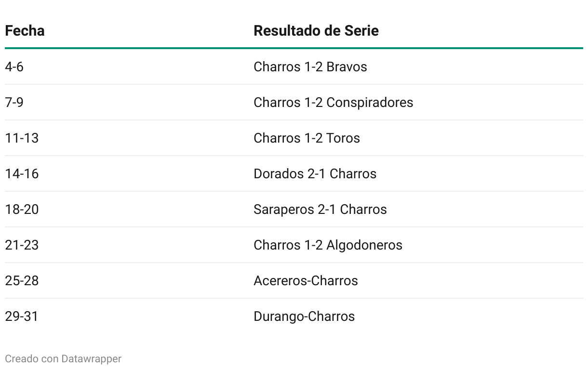Image resolution: width=588 pixels, height=370 pixels.
Task: Open the Creado con Datawrapper link
Action: pyautogui.click(x=63, y=358)
